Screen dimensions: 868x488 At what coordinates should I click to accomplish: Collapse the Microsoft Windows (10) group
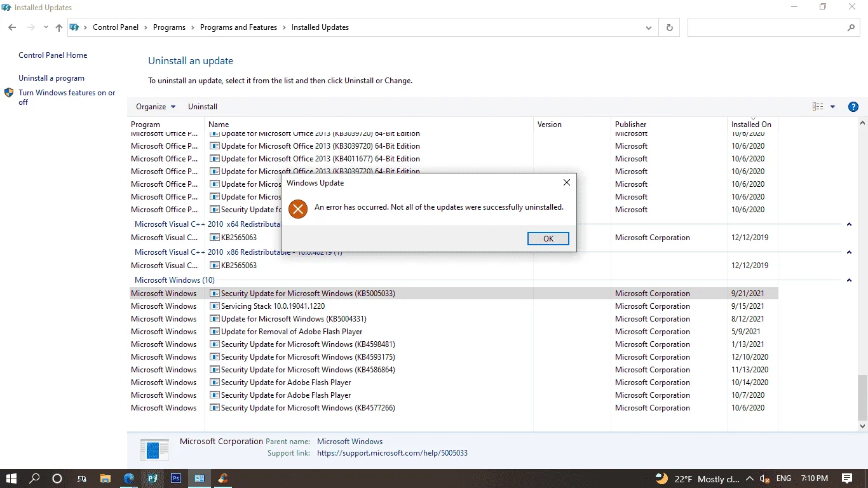pyautogui.click(x=849, y=280)
